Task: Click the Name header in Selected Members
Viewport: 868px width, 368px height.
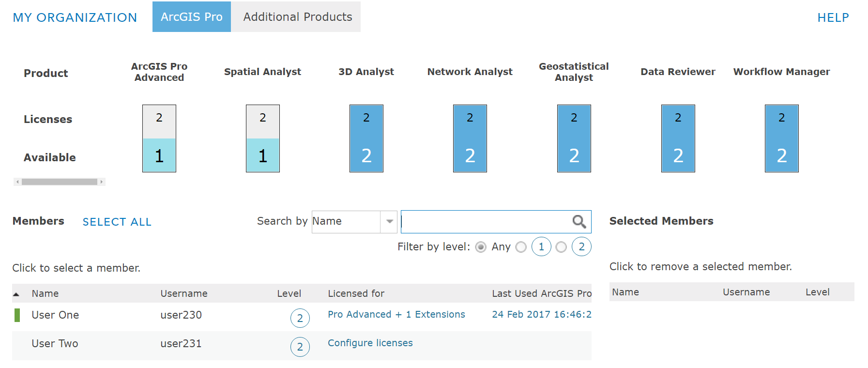Action: (625, 292)
